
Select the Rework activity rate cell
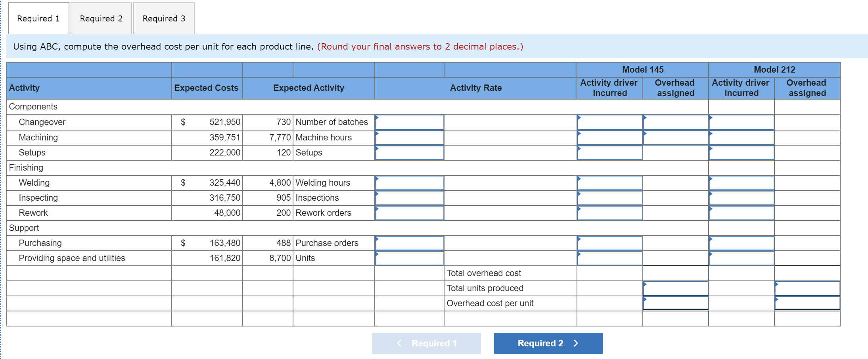click(x=409, y=213)
